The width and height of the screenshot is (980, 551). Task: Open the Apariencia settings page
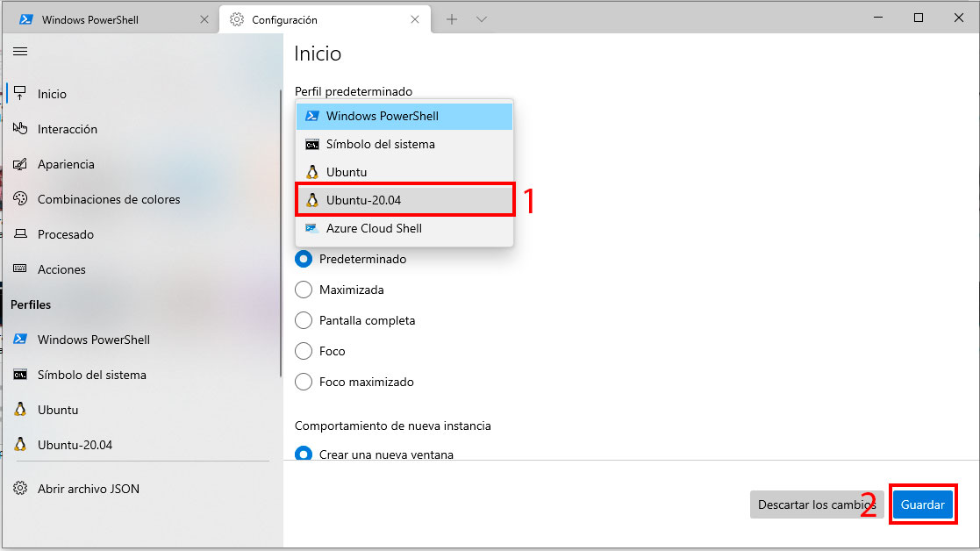(x=142, y=164)
